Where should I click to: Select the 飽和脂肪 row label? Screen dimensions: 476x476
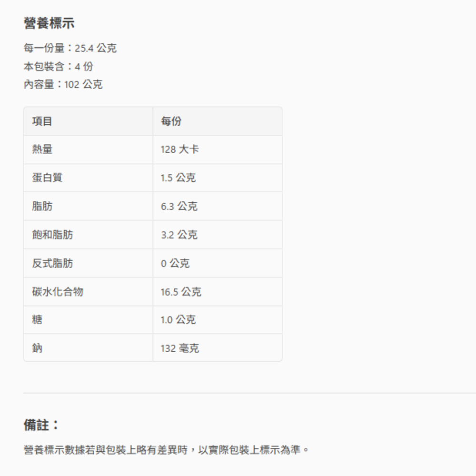tap(52, 235)
